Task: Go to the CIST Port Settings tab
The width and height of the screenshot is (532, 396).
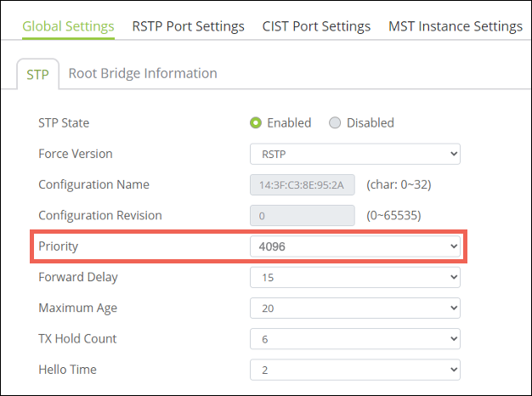Action: tap(316, 26)
